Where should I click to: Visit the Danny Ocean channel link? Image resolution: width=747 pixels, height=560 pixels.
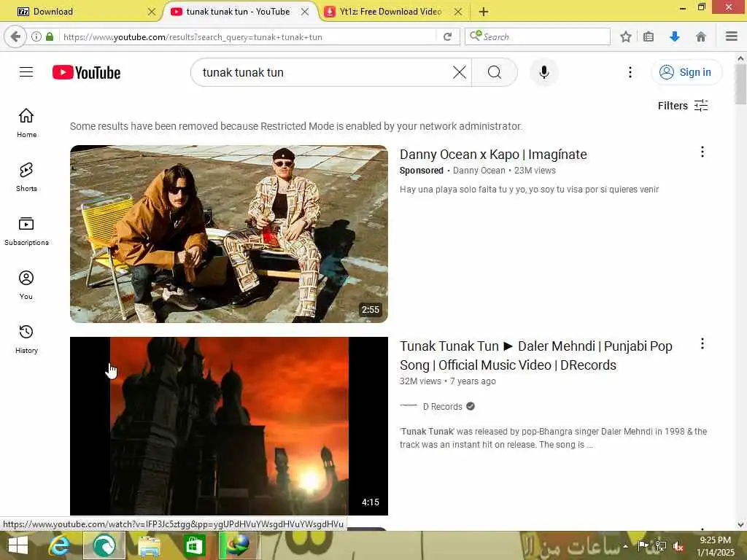479,171
